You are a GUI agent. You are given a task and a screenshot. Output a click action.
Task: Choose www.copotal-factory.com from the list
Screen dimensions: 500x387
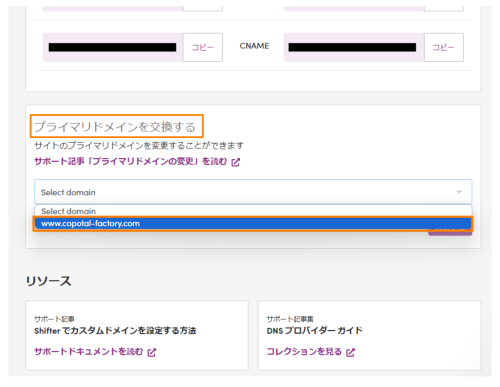click(253, 224)
